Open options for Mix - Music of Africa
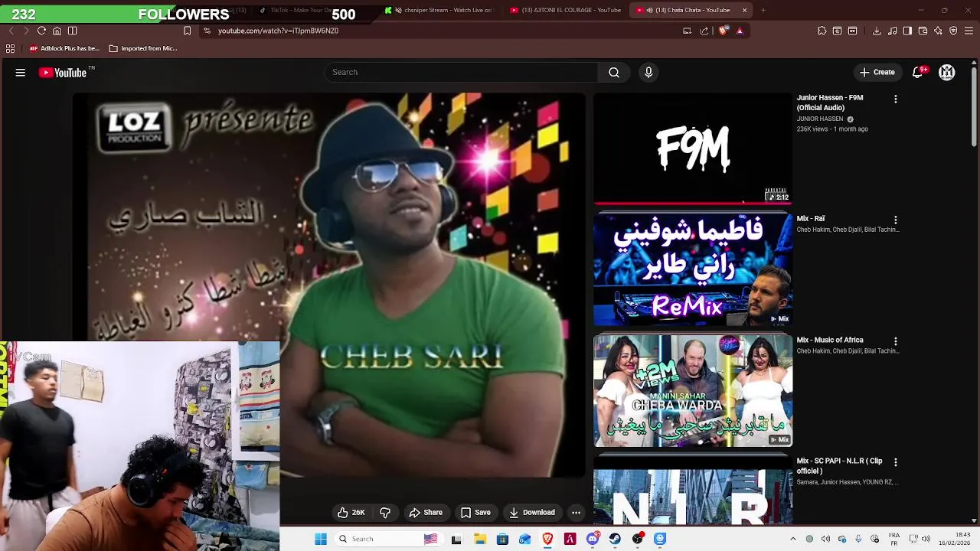 coord(896,341)
